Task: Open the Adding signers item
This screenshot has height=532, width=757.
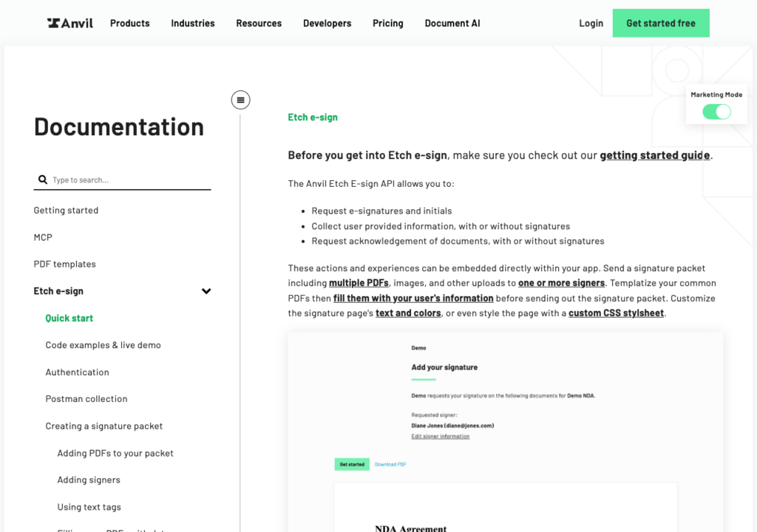Action: 89,480
